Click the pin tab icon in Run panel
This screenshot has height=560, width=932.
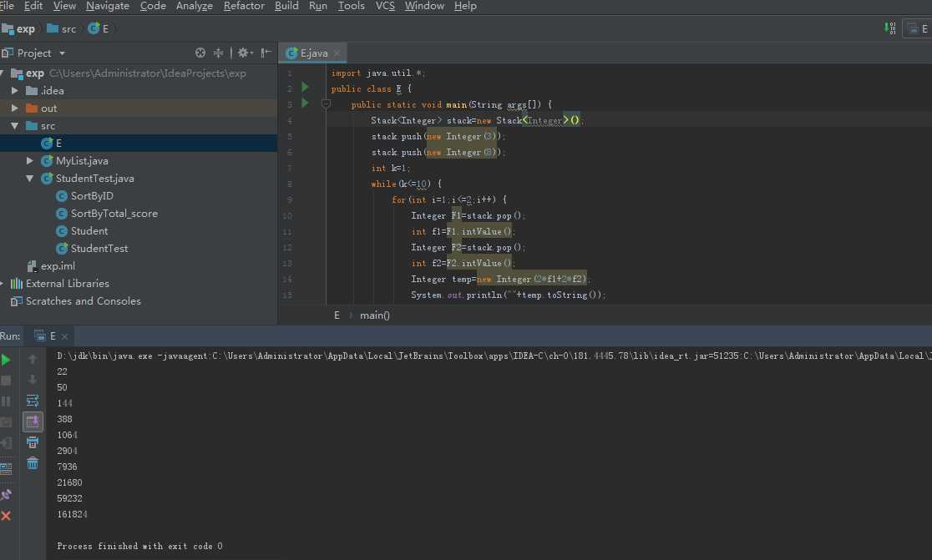[7, 495]
